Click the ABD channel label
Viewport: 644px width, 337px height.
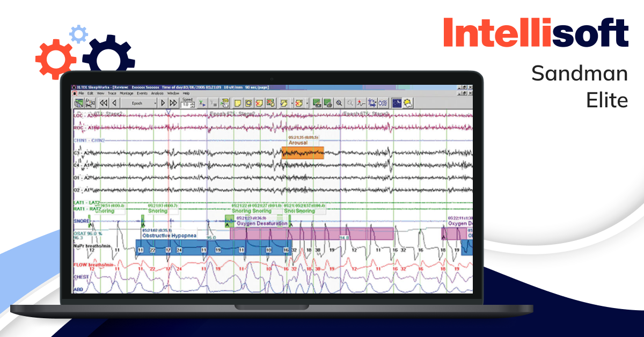pyautogui.click(x=78, y=289)
